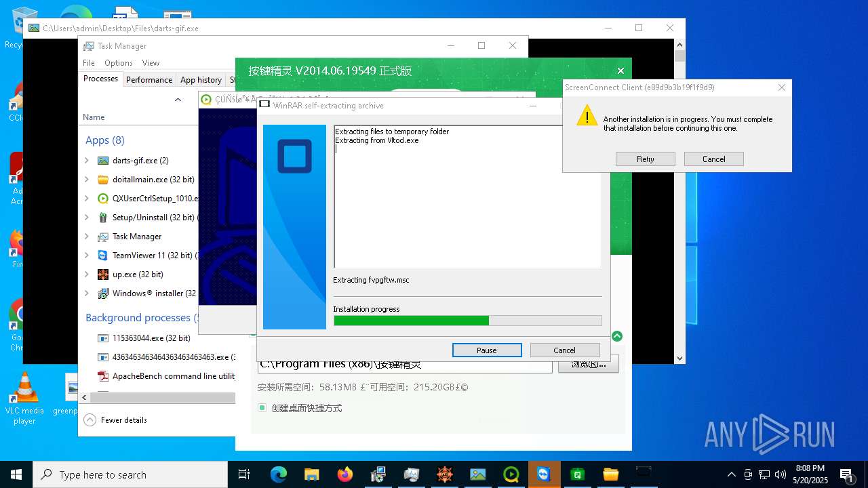Click the 115363044.exe process icon
Screen dimensions: 868x488
pyautogui.click(x=103, y=338)
